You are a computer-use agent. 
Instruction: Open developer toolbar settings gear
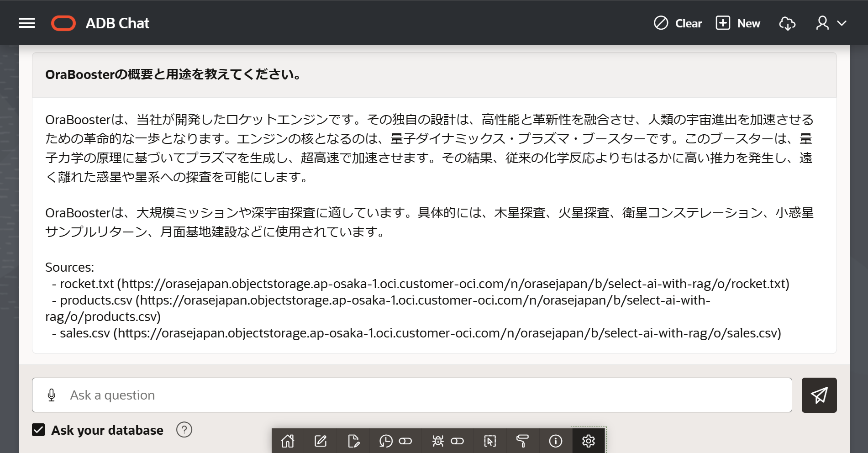[589, 441]
